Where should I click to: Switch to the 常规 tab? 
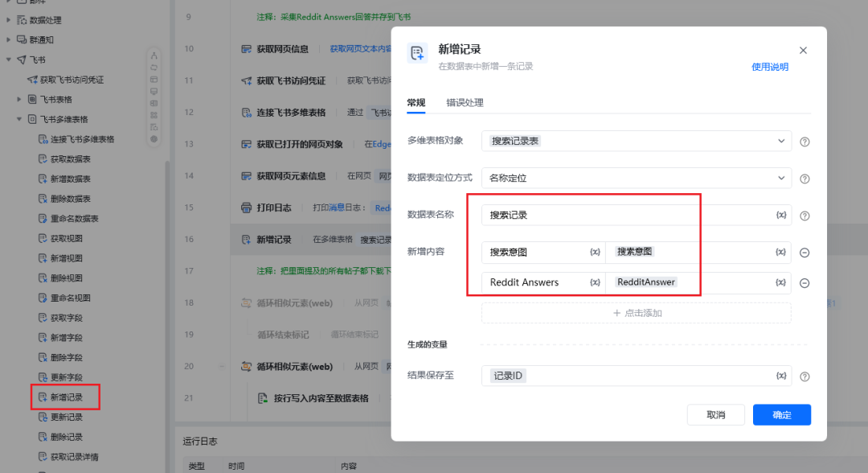(x=416, y=102)
